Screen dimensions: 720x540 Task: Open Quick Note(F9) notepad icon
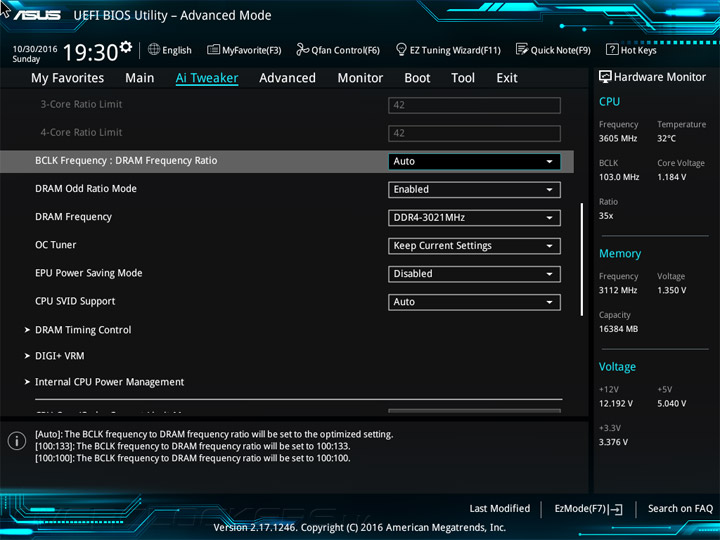point(521,50)
